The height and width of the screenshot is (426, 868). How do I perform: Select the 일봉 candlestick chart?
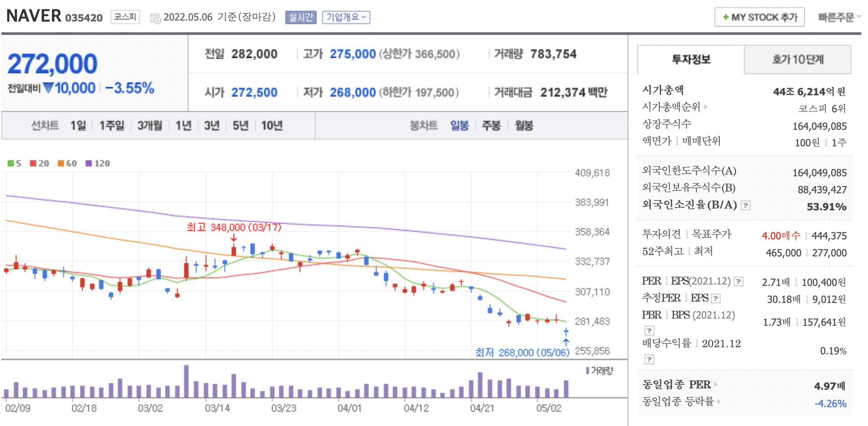click(x=460, y=125)
